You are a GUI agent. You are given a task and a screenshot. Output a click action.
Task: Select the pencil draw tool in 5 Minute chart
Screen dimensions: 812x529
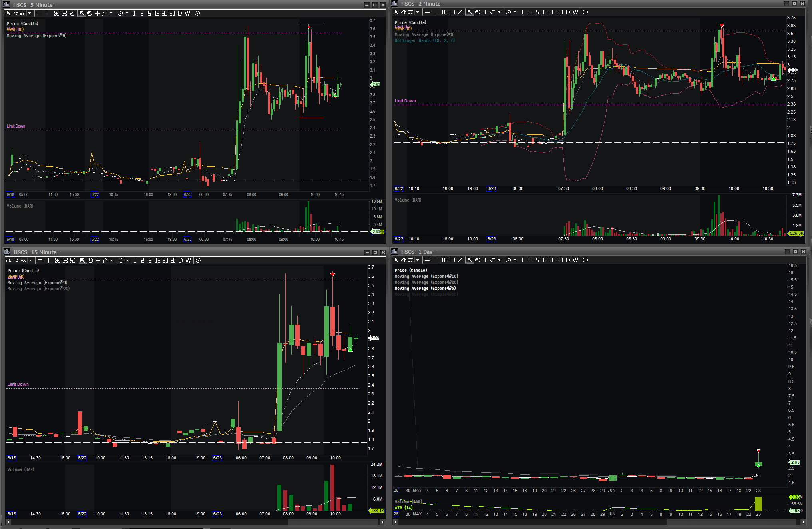pos(104,13)
